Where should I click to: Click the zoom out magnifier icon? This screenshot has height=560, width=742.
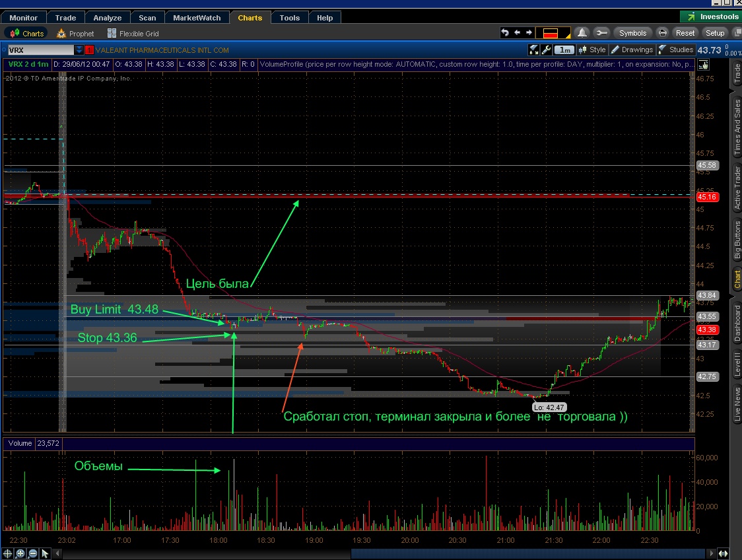[x=32, y=553]
